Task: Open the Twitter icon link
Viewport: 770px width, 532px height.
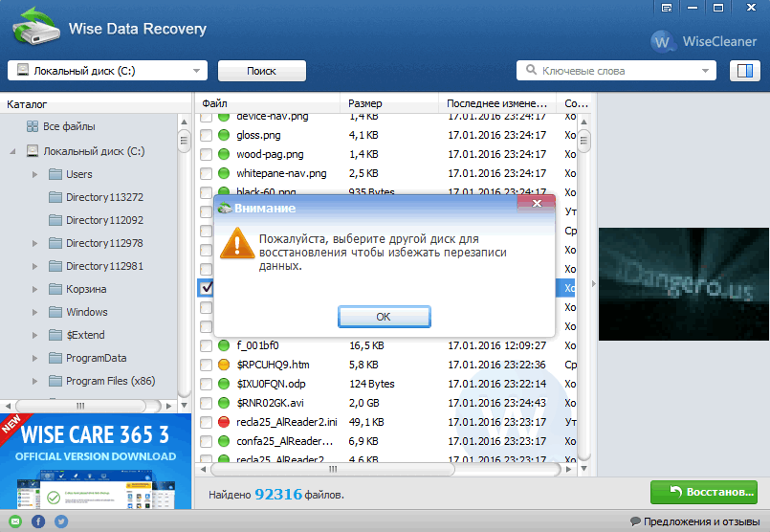Action: coord(61,521)
